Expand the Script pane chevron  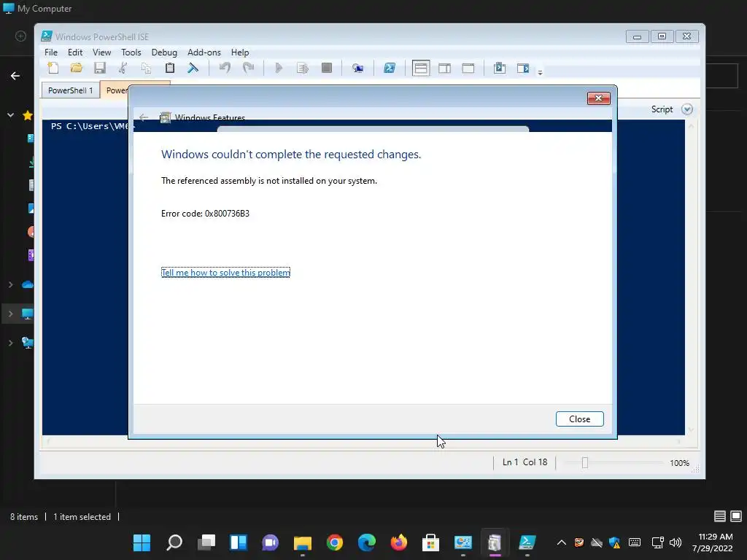point(686,109)
